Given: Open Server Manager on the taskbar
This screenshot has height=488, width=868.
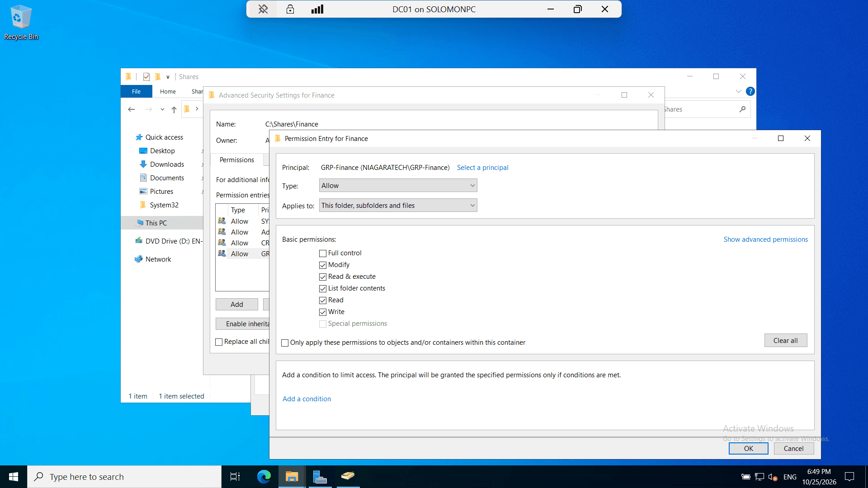Looking at the screenshot, I should [x=320, y=477].
